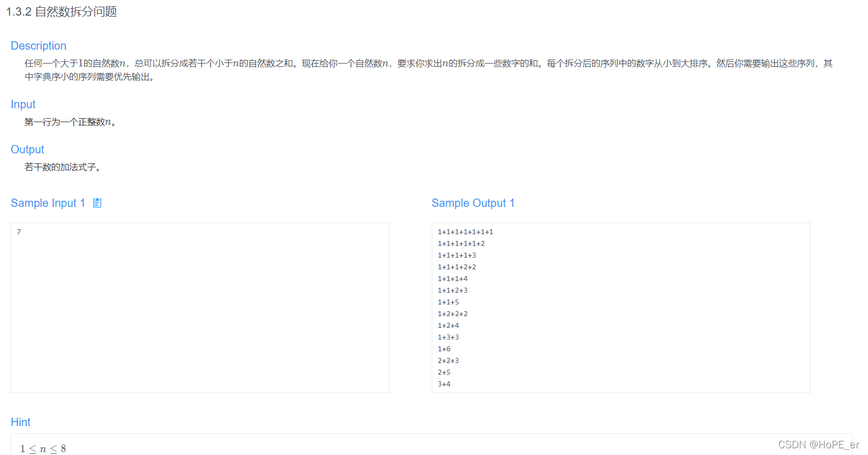Click the Output section heading

pyautogui.click(x=27, y=149)
